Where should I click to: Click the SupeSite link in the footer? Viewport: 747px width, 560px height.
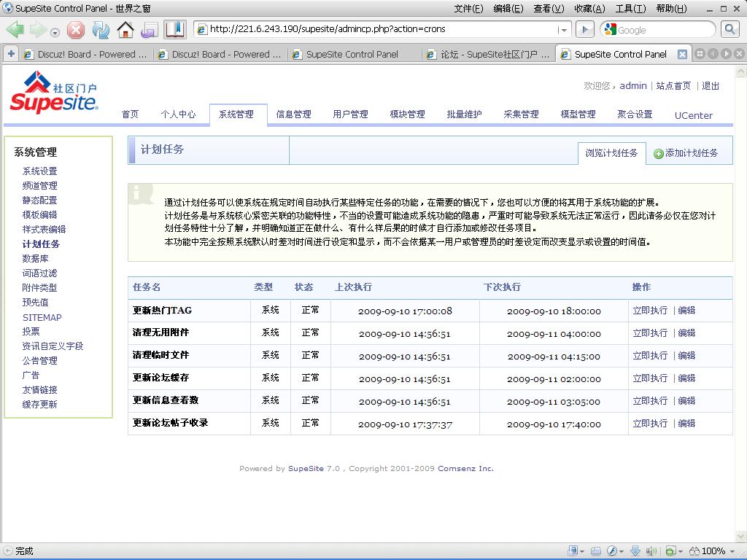tap(306, 469)
